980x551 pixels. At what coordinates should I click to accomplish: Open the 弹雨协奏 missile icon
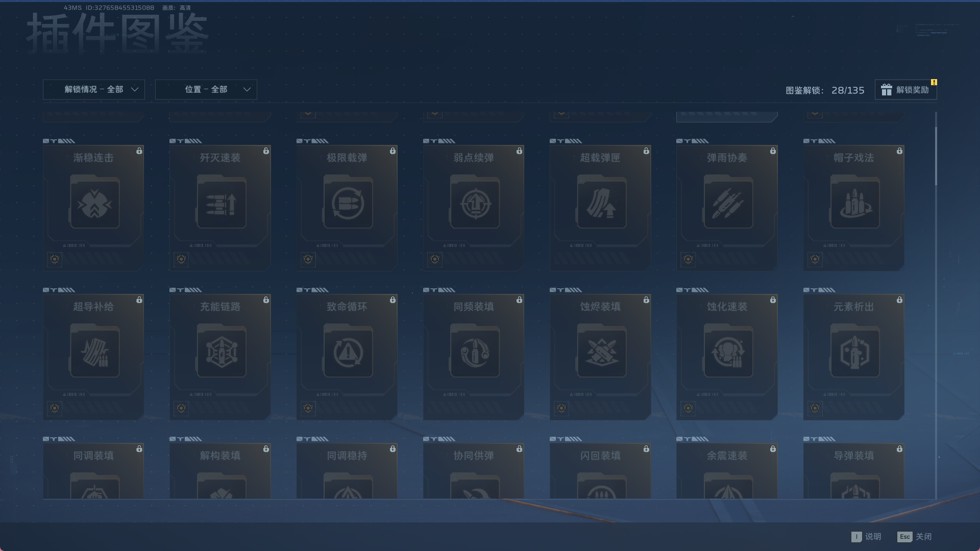coord(728,204)
